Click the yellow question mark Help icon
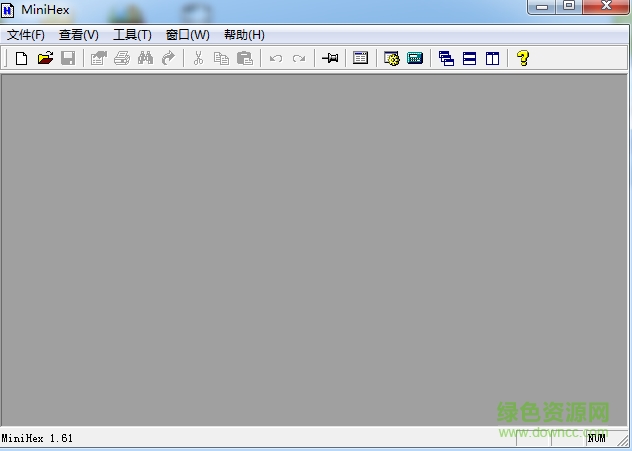The height and width of the screenshot is (451, 632). (522, 59)
